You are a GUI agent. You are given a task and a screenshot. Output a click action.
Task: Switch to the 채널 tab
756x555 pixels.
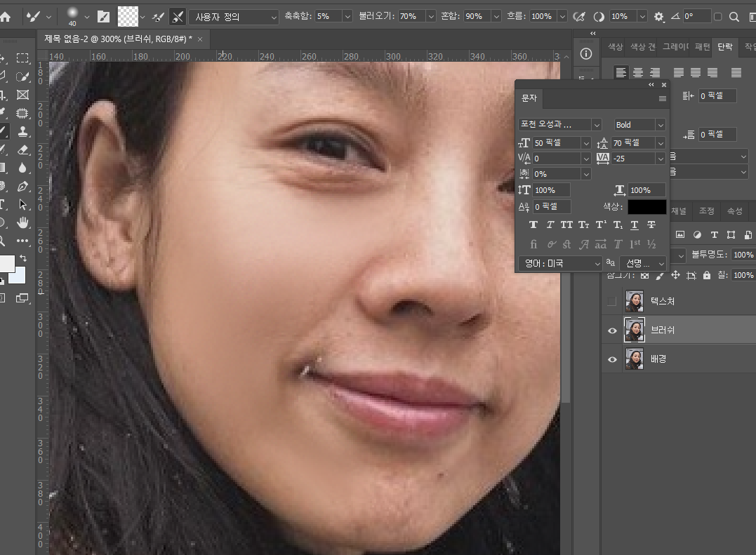[678, 211]
